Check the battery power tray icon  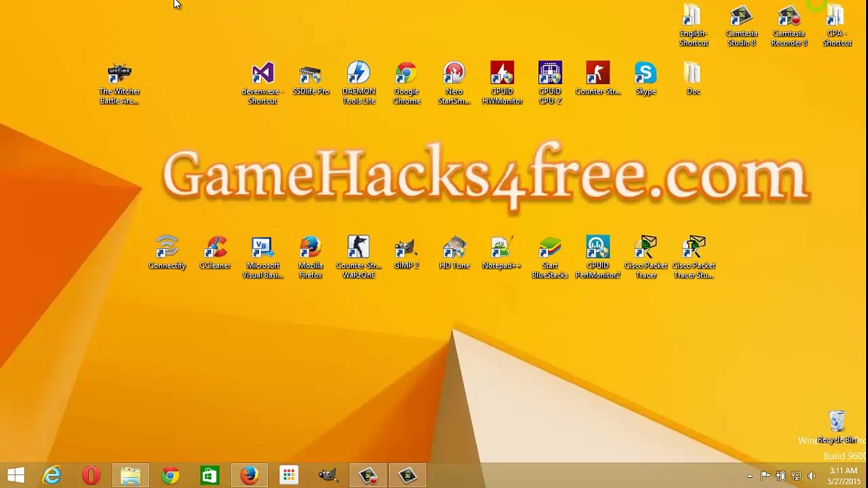781,476
